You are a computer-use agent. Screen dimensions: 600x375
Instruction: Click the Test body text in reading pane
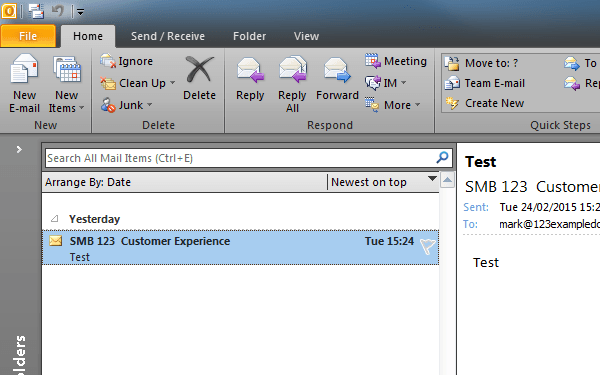tap(486, 262)
